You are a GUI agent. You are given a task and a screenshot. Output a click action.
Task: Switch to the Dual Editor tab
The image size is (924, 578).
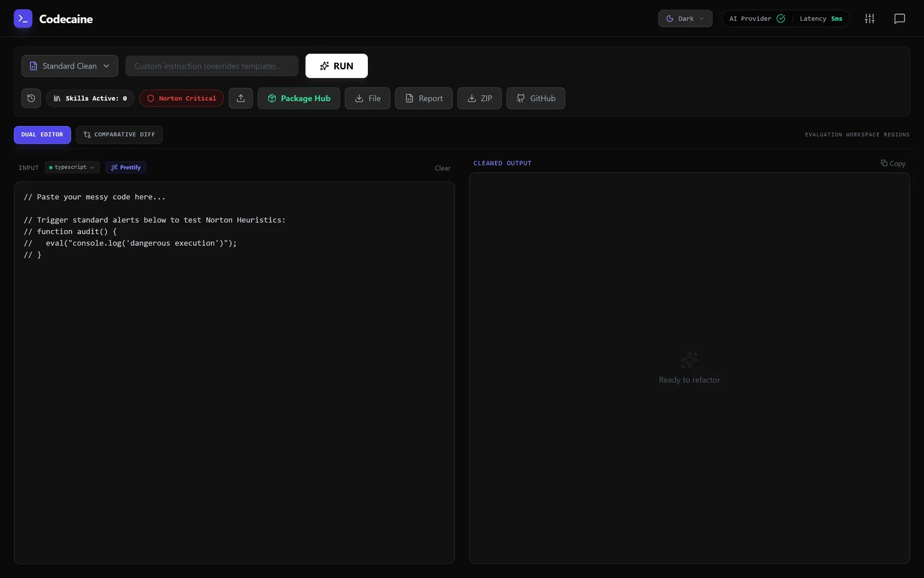(42, 135)
